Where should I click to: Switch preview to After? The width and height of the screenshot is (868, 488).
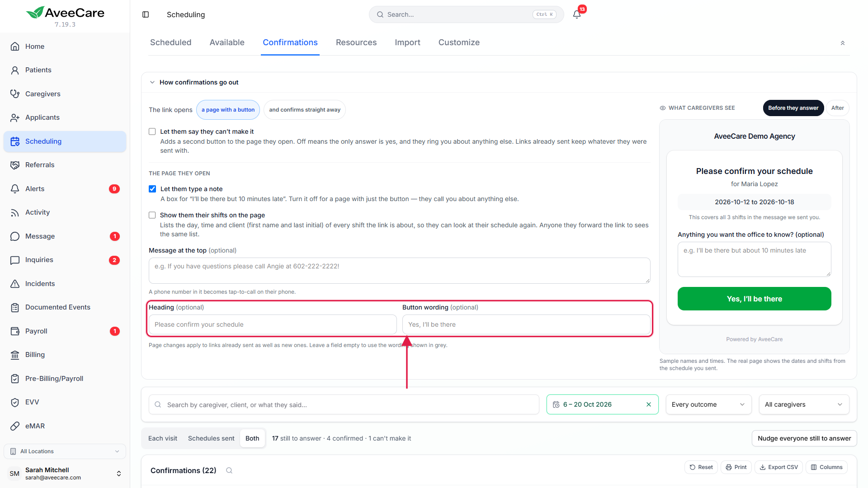(837, 108)
